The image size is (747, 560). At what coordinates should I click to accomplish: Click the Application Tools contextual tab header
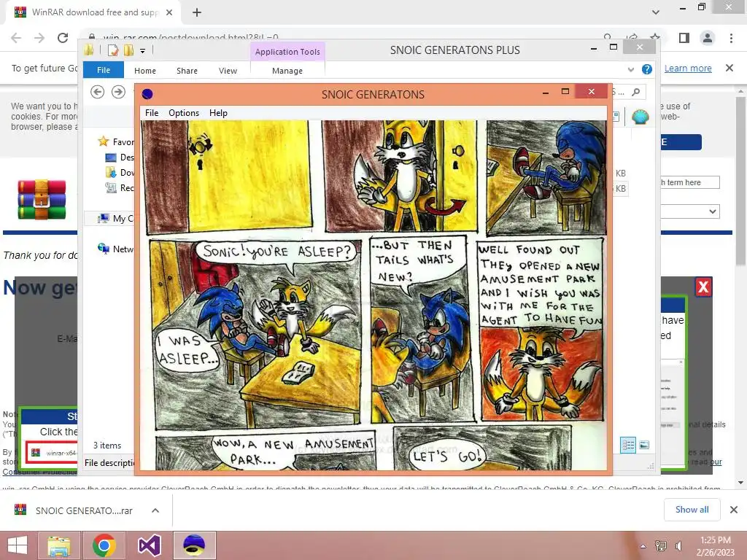[x=287, y=52]
